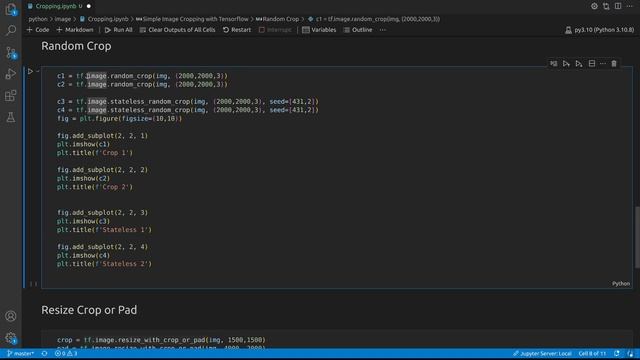Viewport: 640px width, 360px height.
Task: Open the Source Control view
Action: pos(11,52)
